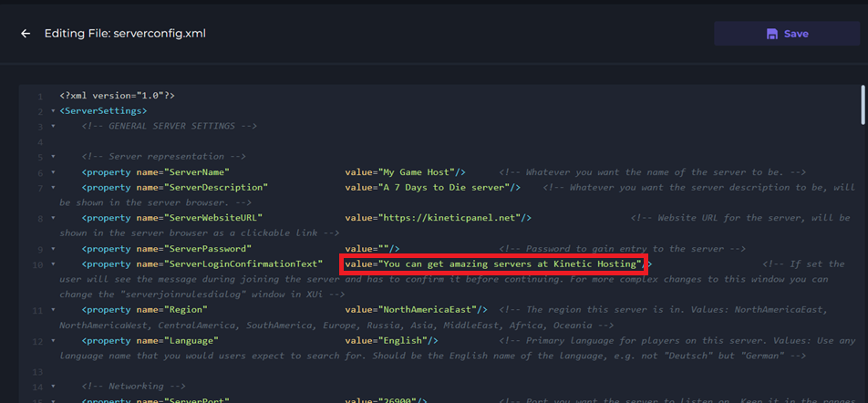The width and height of the screenshot is (868, 403).
Task: Click the Networking comment on line 14
Action: [133, 387]
